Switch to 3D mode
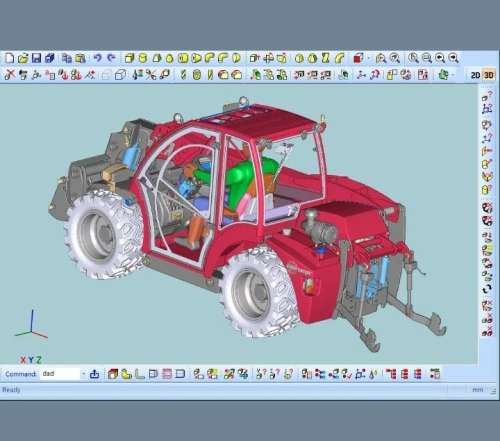Viewport: 500px width, 441px height. [x=489, y=75]
